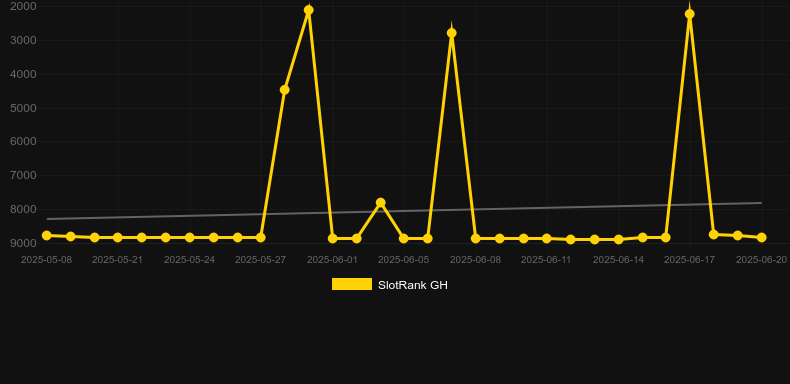Click the 2025-06-01 x-axis date label
Viewport: 790px width, 384px height.
[x=332, y=260]
